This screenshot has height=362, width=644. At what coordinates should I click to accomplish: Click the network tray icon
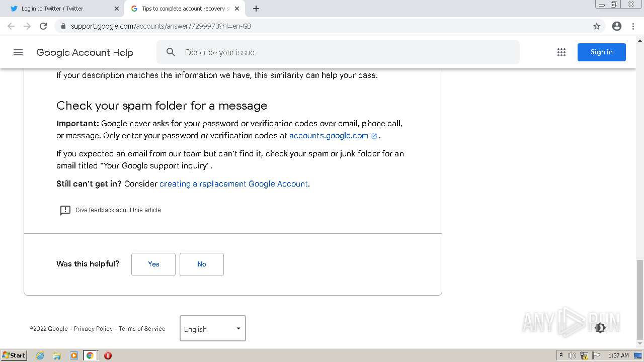(x=584, y=355)
